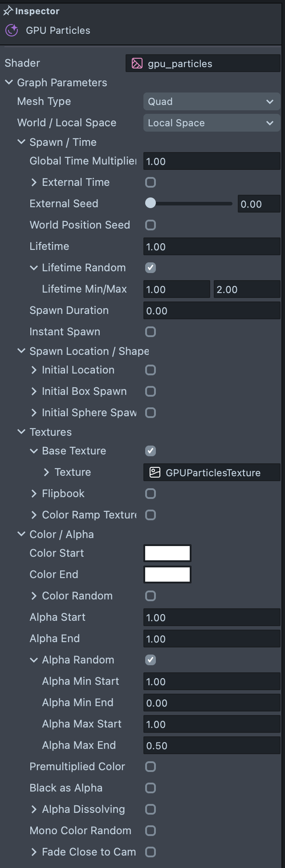Image resolution: width=285 pixels, height=868 pixels.
Task: Collapse the Textures group
Action: pyautogui.click(x=21, y=432)
